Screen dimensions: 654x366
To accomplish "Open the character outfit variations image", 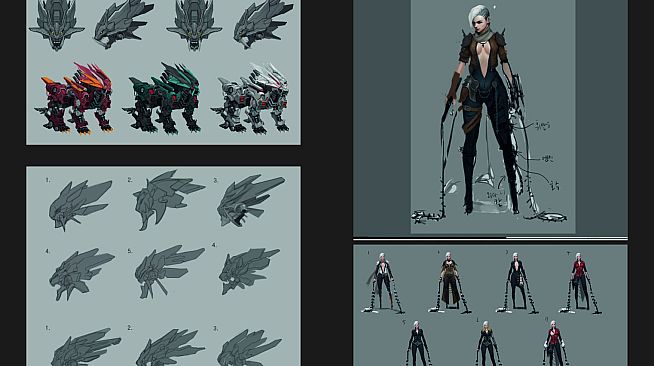I will [490, 305].
